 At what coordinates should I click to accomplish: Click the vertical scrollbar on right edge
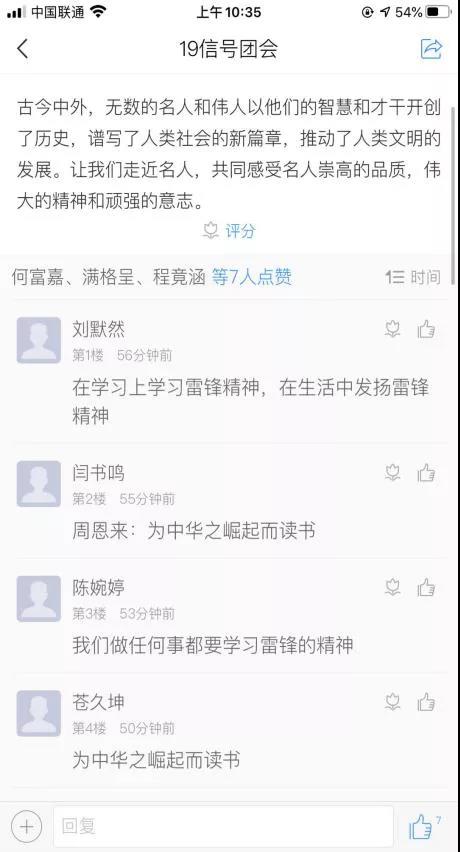point(453,179)
